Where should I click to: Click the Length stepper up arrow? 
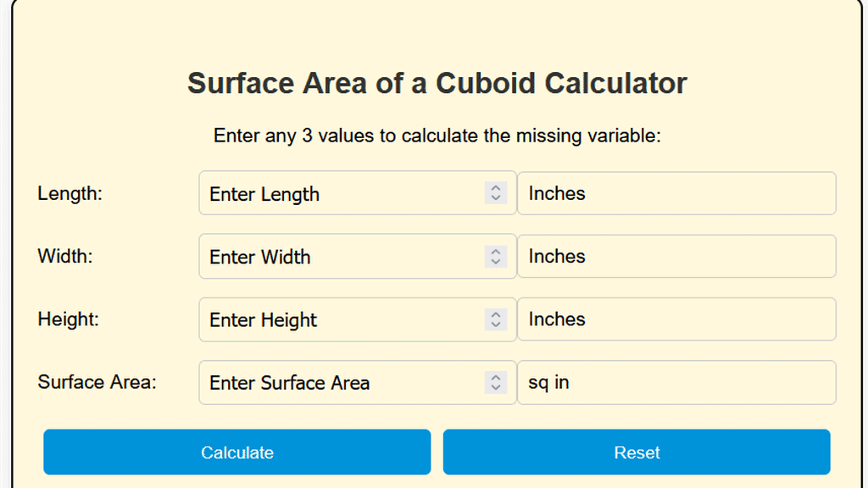494,188
